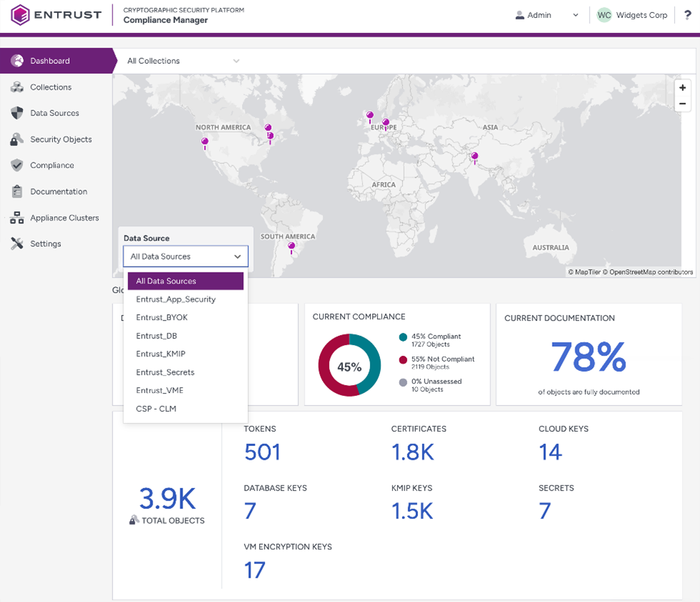Image resolution: width=700 pixels, height=602 pixels.
Task: Click the Appliance Clusters network icon
Action: 17,218
